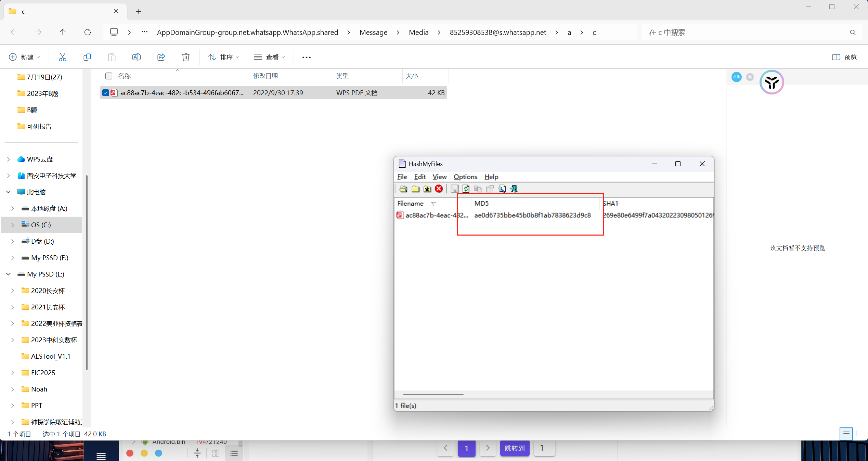The width and height of the screenshot is (868, 461).
Task: Click the 新建 new button
Action: point(25,57)
